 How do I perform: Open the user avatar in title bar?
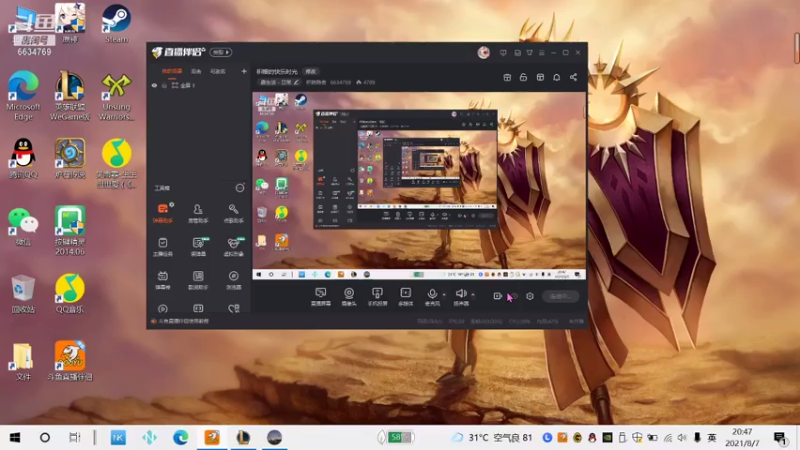click(484, 52)
